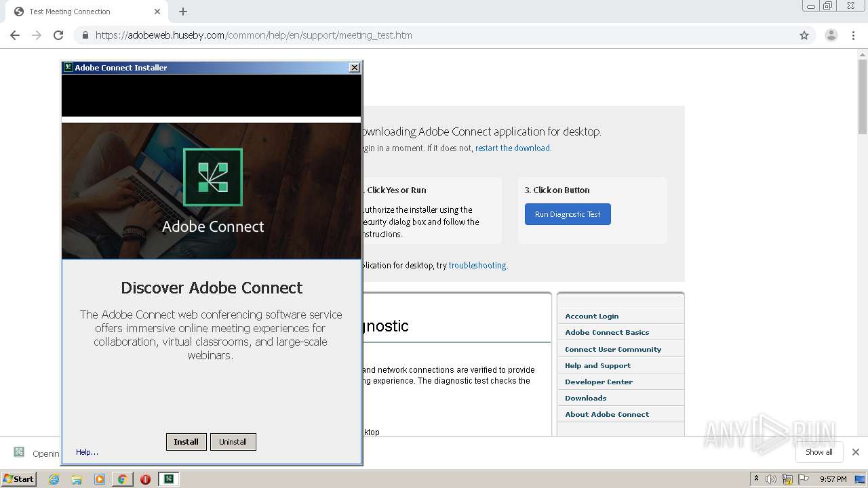Click the downloaded file icon in downloads bar
Viewport: 868px width, 488px height.
click(19, 452)
